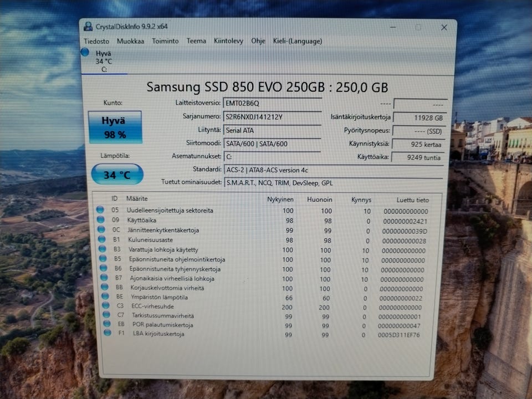Open the Tiedosto menu
Screen dimensions: 532x399
click(x=96, y=41)
